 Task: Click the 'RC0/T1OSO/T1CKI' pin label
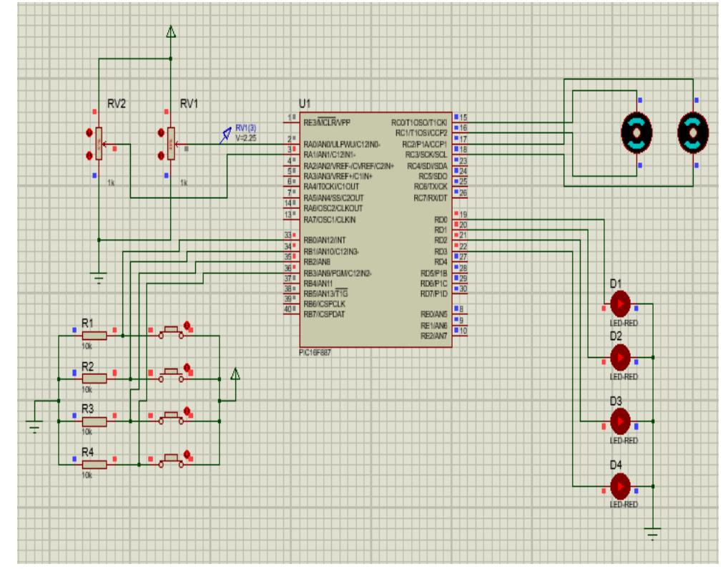(x=419, y=122)
